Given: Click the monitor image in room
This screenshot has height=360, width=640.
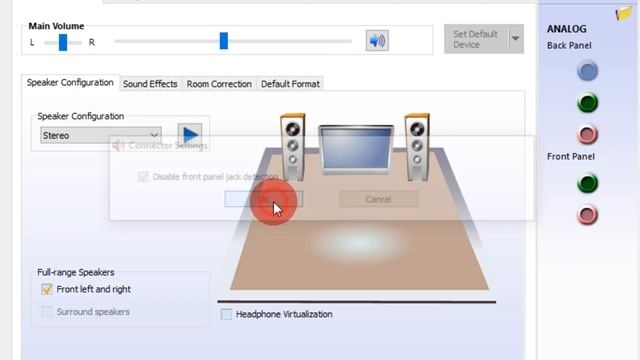Looking at the screenshot, I should 356,149.
